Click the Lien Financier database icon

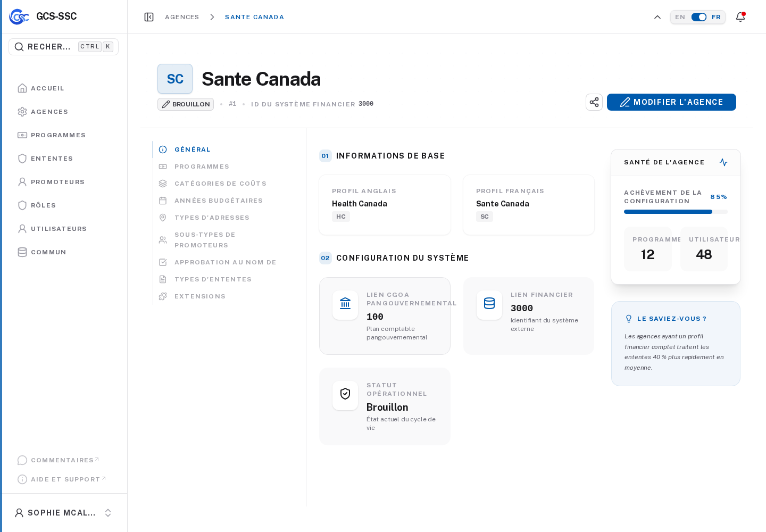pos(489,303)
